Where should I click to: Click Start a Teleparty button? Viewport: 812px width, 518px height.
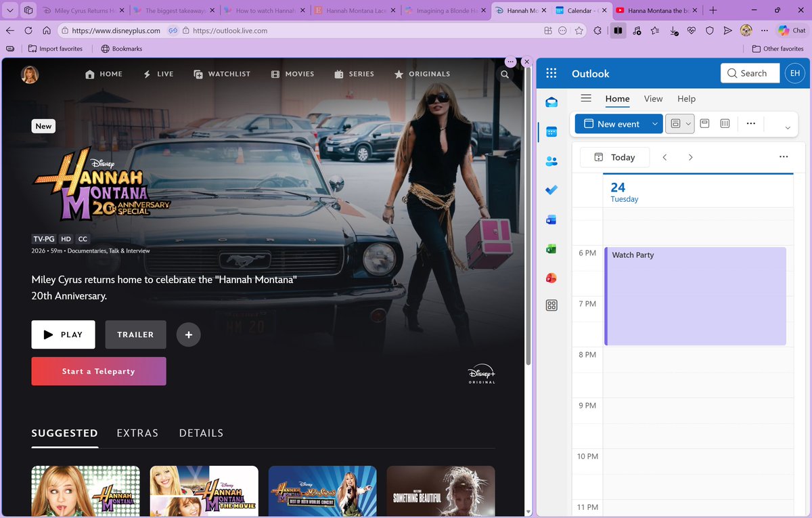(x=99, y=371)
